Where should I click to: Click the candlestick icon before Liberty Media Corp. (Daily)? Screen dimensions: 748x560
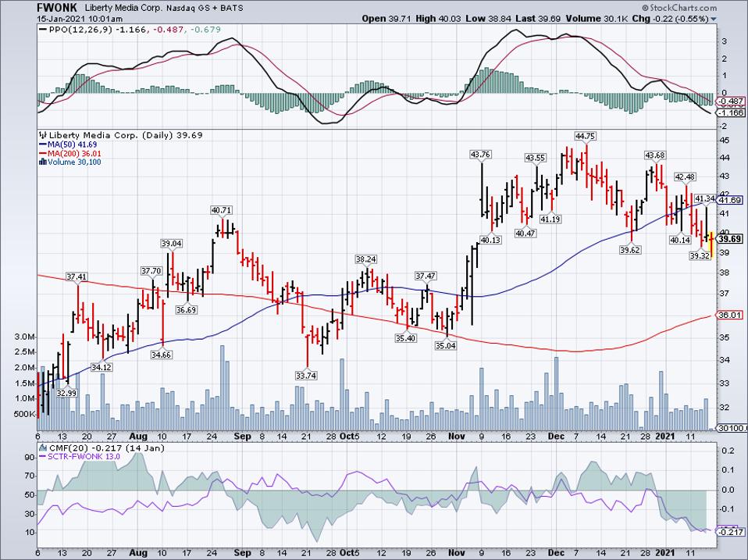click(42, 135)
